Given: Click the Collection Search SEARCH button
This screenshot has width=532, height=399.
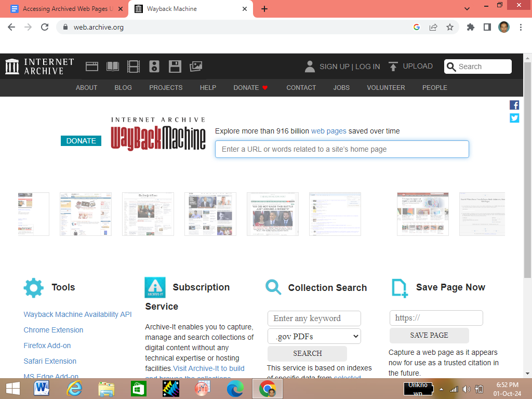Looking at the screenshot, I should 308,353.
